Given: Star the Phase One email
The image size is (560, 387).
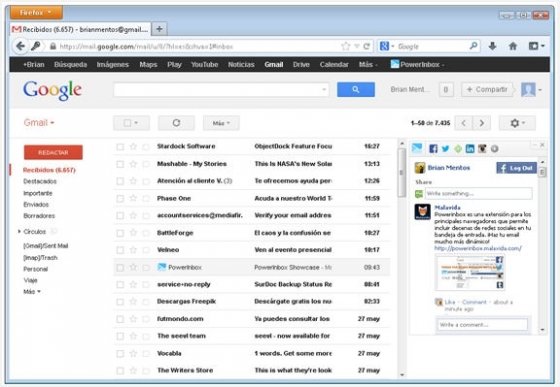Looking at the screenshot, I should 133,198.
